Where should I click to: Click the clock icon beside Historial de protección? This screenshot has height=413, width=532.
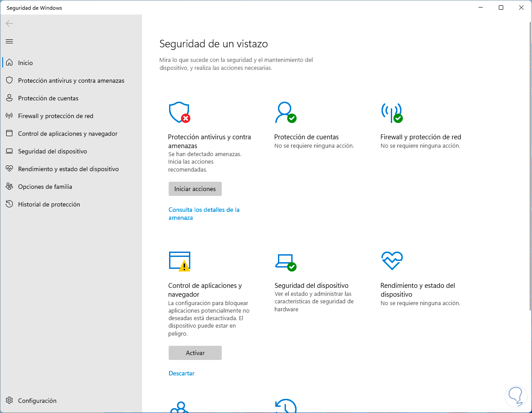[x=9, y=204]
